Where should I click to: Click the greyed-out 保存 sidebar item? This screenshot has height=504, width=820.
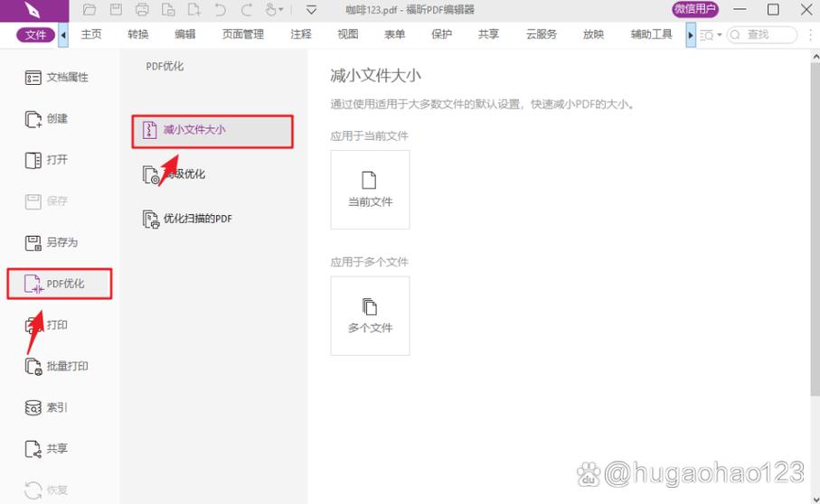[x=46, y=201]
